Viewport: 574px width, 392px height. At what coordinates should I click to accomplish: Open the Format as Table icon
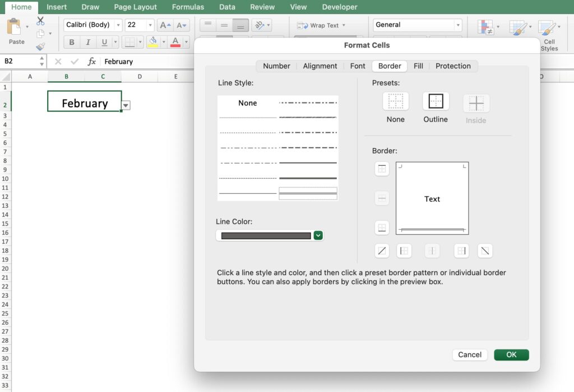point(518,27)
